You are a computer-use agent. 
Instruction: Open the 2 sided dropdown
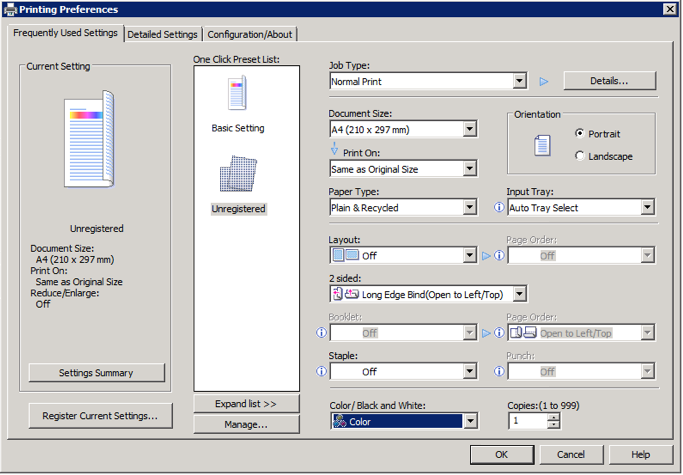(x=519, y=294)
